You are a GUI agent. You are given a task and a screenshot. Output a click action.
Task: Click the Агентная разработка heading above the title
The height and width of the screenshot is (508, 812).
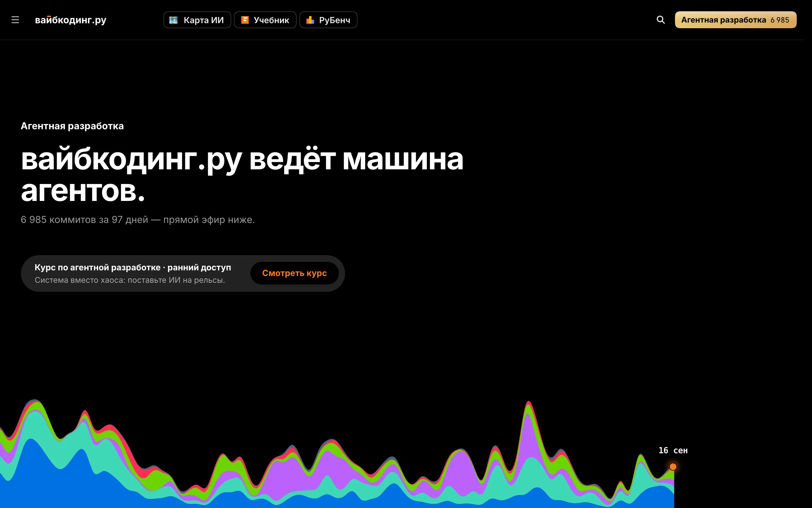[x=72, y=126]
